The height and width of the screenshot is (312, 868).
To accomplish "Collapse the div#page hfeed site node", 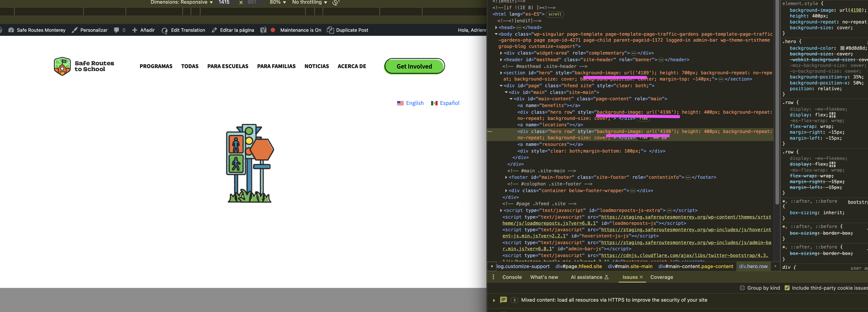I will [501, 86].
